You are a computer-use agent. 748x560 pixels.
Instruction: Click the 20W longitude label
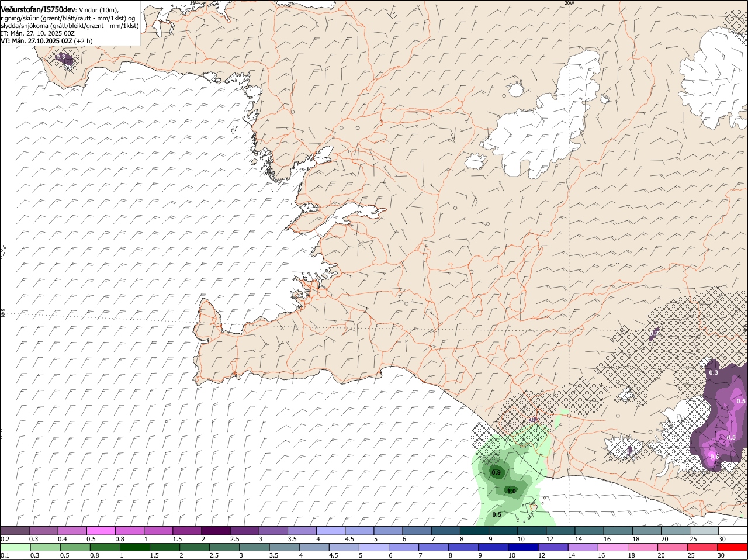[569, 3]
